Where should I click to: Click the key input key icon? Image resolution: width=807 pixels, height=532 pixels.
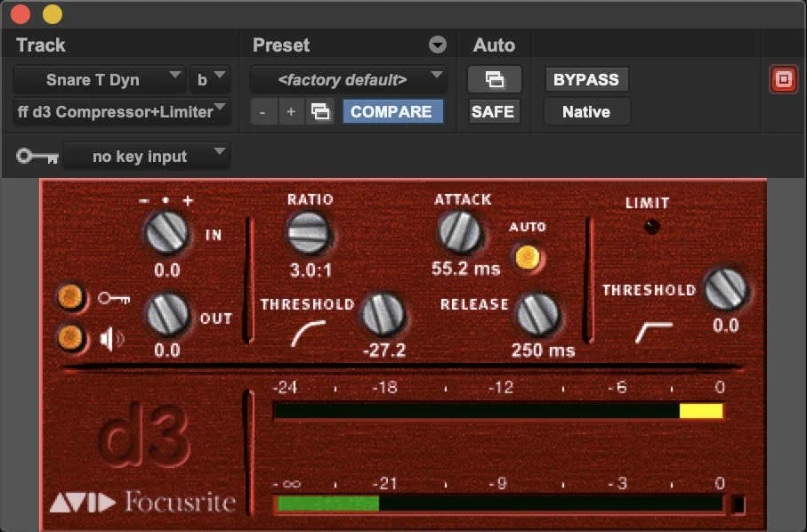coord(37,156)
